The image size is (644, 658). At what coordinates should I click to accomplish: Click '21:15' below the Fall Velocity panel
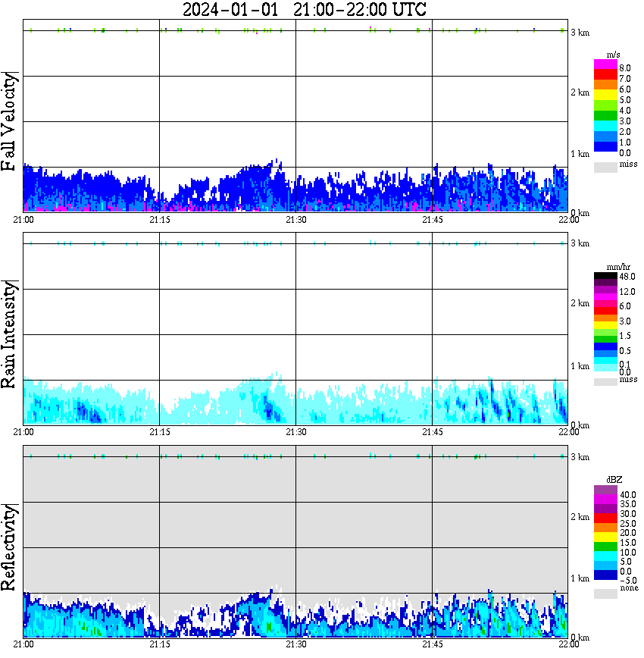click(x=160, y=220)
